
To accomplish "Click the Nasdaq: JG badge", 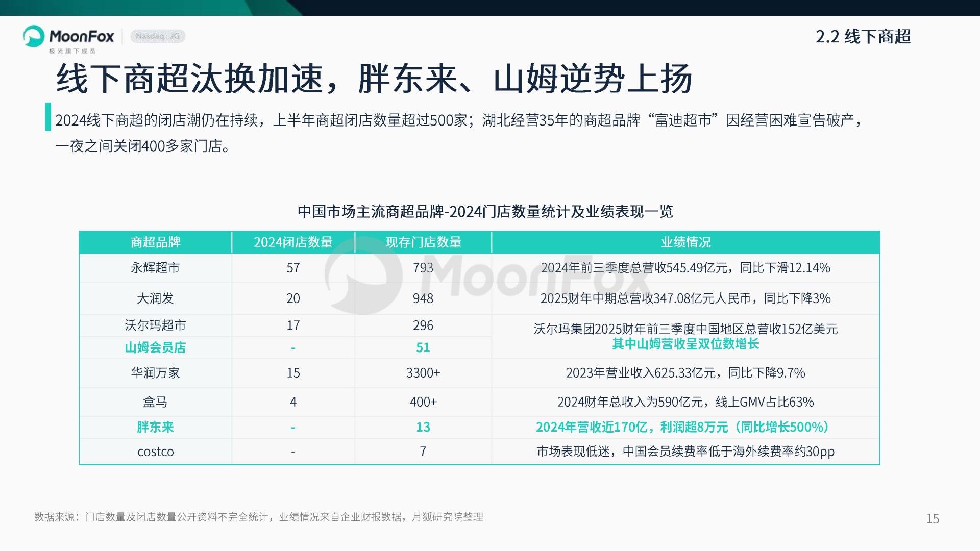I will pos(158,36).
